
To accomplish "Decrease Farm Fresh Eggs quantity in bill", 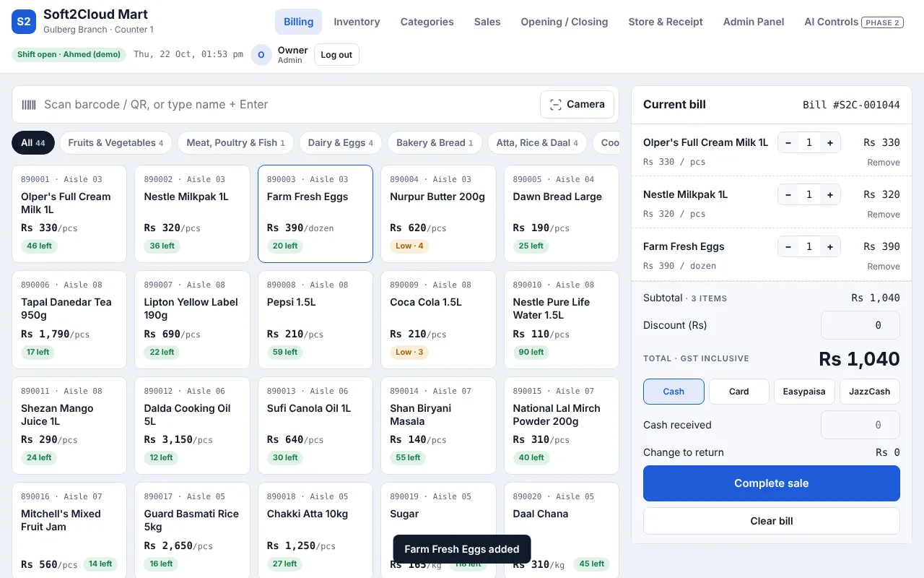I will click(788, 247).
